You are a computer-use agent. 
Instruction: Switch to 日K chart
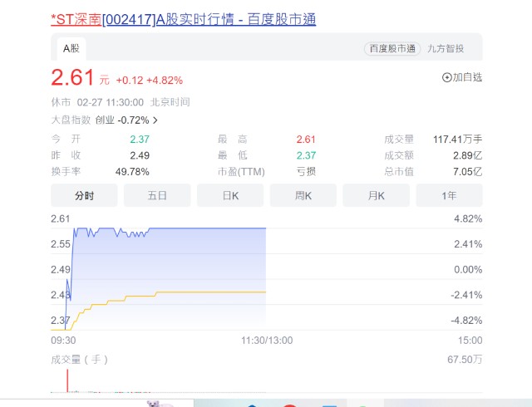tap(230, 195)
